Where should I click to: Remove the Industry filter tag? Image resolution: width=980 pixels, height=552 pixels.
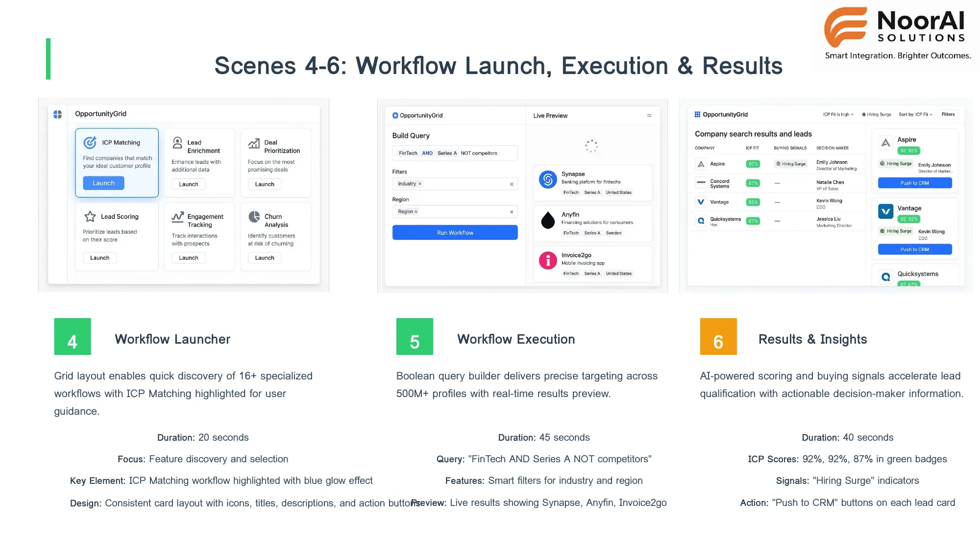[420, 184]
